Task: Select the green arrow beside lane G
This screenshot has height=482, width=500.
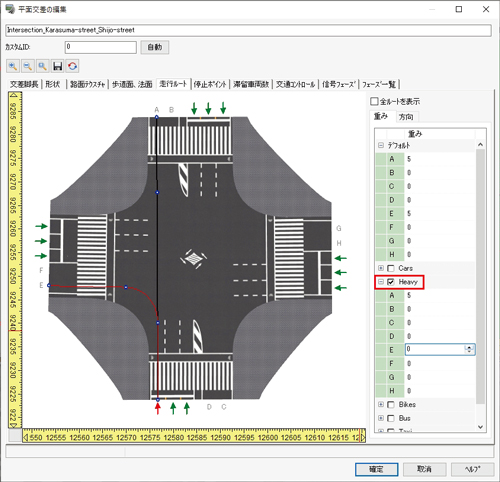Action: tap(341, 258)
